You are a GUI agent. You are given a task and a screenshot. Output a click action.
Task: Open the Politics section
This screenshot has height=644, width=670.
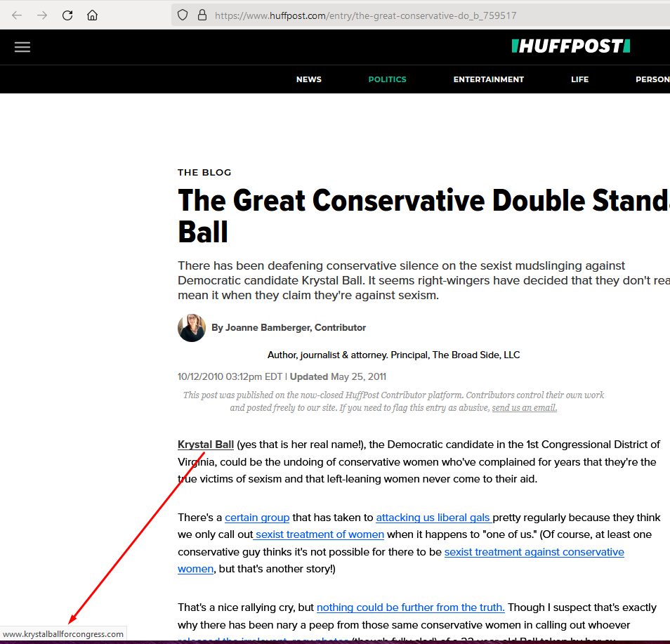(387, 79)
